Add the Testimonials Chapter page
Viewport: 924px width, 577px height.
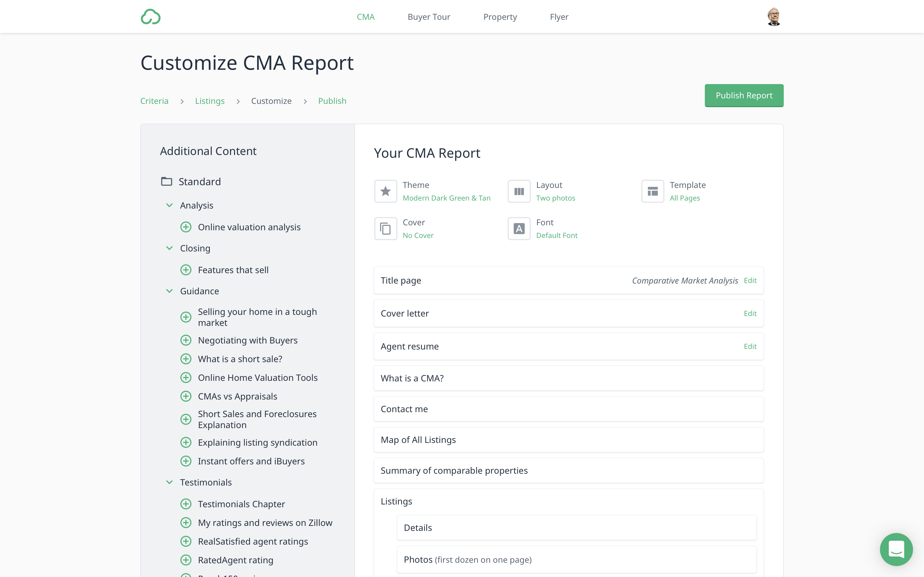pos(186,504)
